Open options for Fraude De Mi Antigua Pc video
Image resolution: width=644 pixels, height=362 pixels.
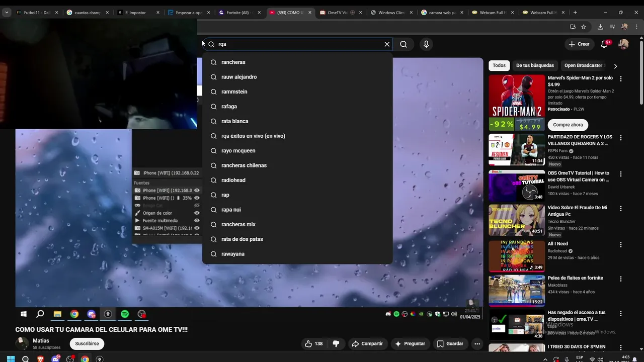coord(621,208)
